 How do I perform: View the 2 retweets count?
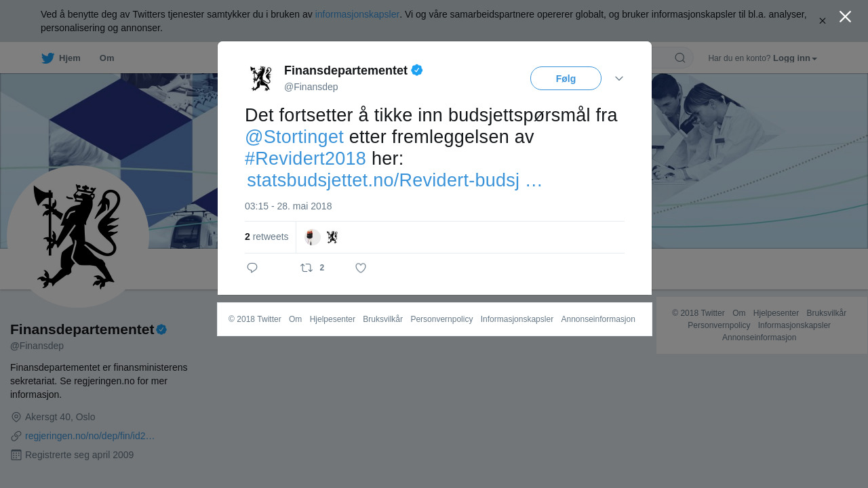pyautogui.click(x=267, y=237)
